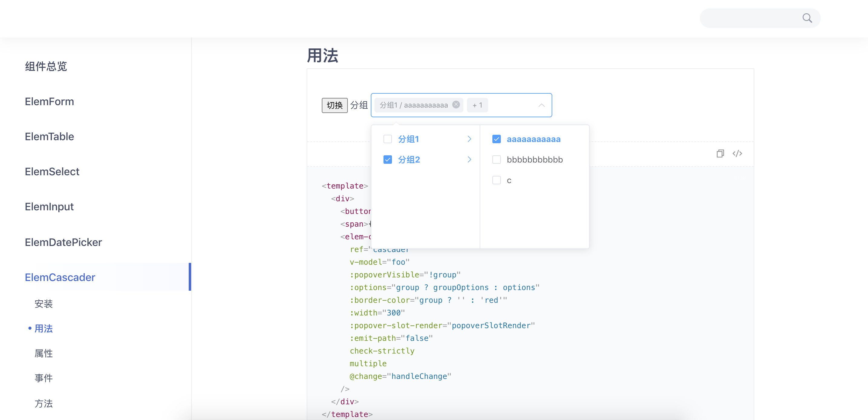868x420 pixels.
Task: Click the :width="300" code line
Action: pos(377,313)
